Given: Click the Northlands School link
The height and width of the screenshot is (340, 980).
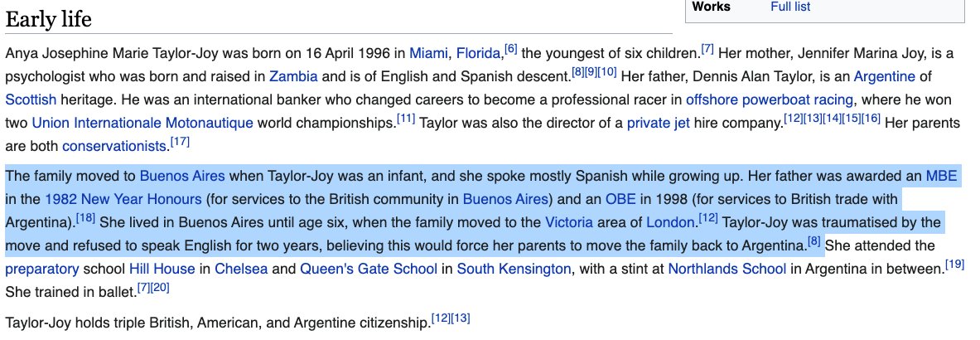Looking at the screenshot, I should click(x=727, y=270).
